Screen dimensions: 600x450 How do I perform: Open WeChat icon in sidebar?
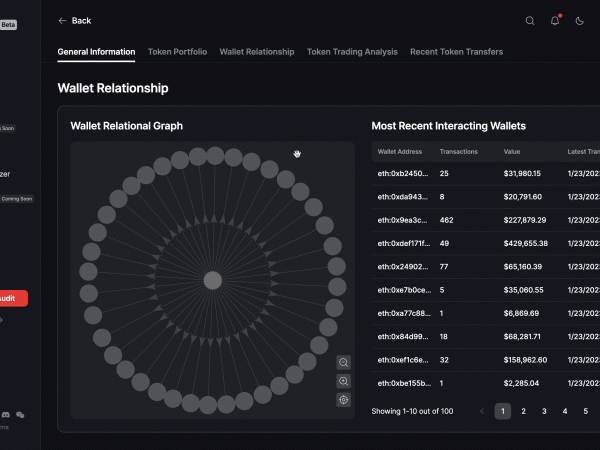coord(20,415)
